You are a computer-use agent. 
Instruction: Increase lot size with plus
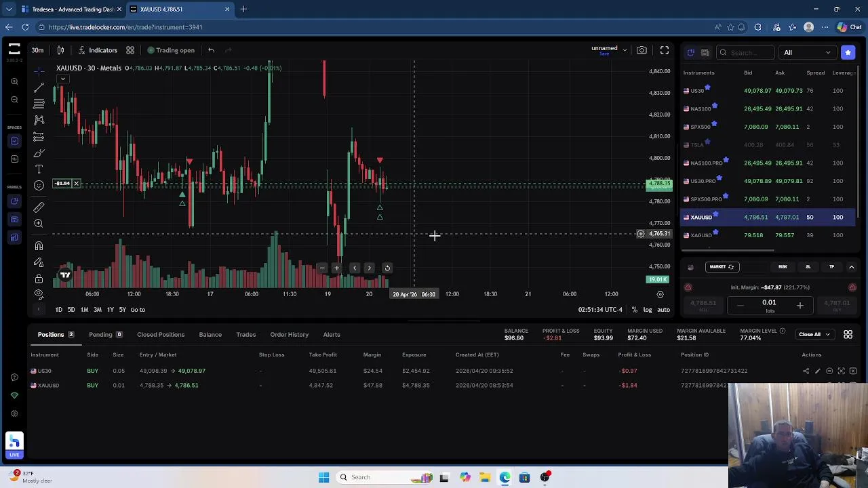pos(800,306)
